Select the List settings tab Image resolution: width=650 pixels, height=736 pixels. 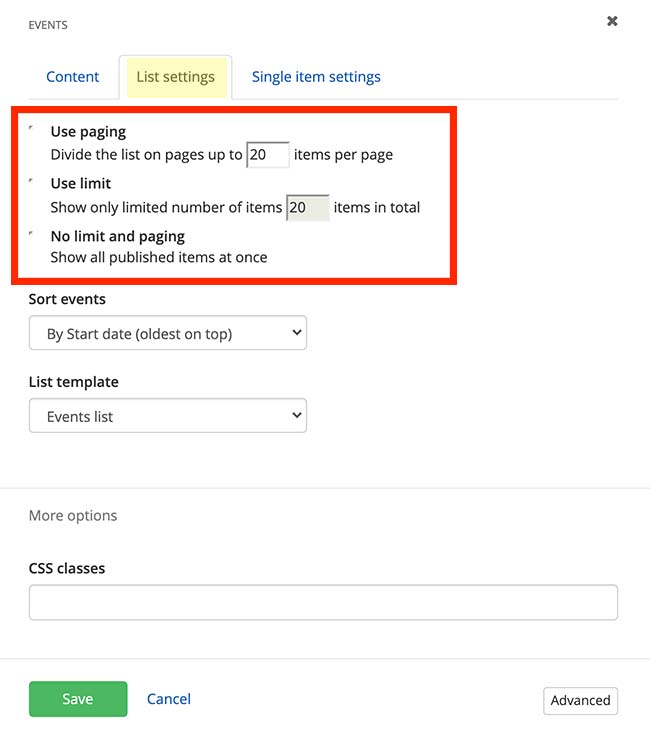pos(175,77)
